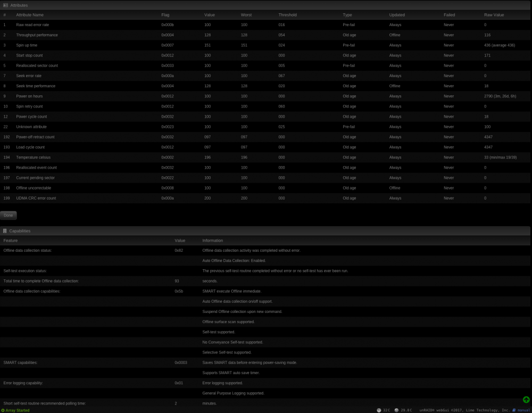532x413 pixels.
Task: Select the 'Load cycle count' attribute name
Action: pyautogui.click(x=30, y=147)
